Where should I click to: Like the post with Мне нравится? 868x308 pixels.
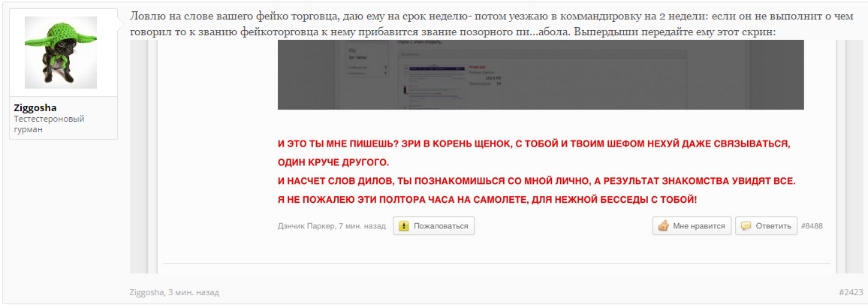pyautogui.click(x=698, y=225)
